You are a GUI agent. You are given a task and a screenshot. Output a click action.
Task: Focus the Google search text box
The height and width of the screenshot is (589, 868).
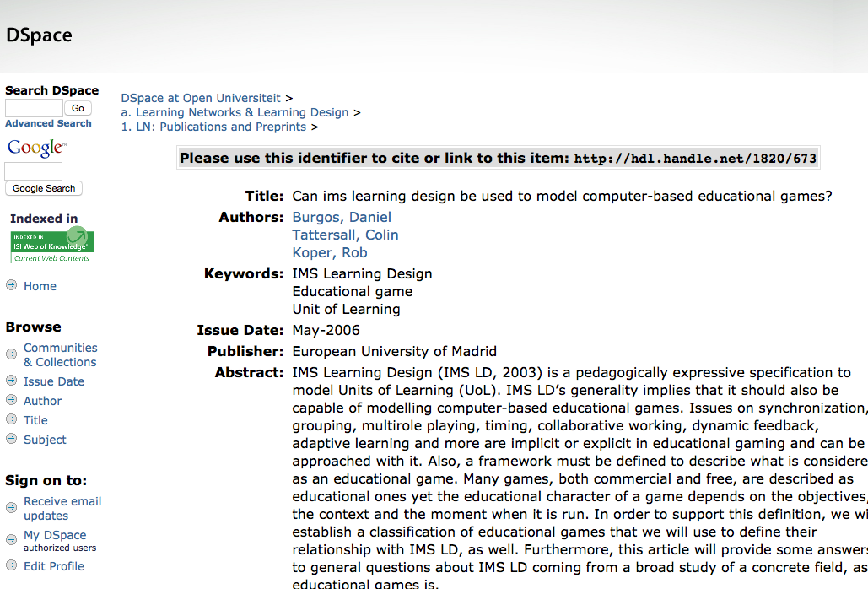[x=34, y=171]
